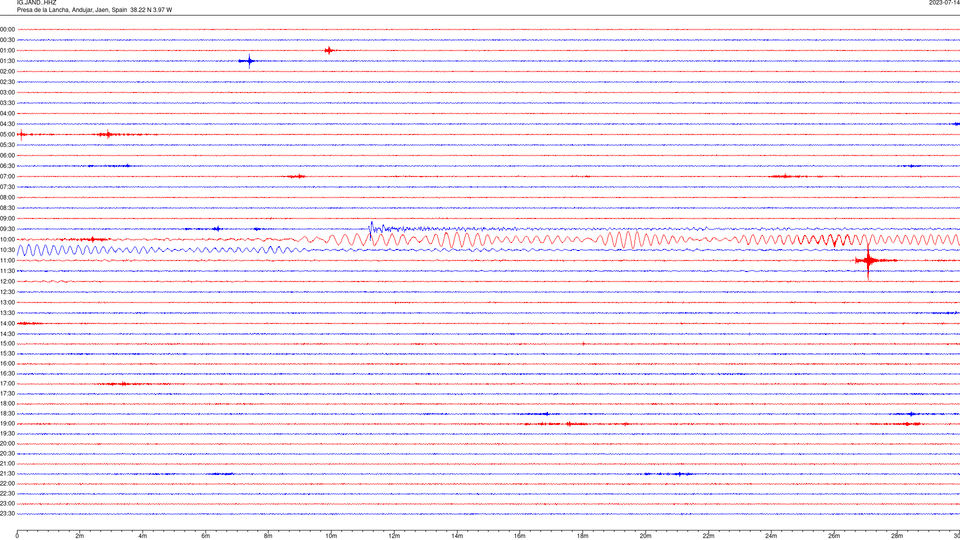Click the red burst on the 01:00 trace
The height and width of the screenshot is (540, 960).
(329, 50)
